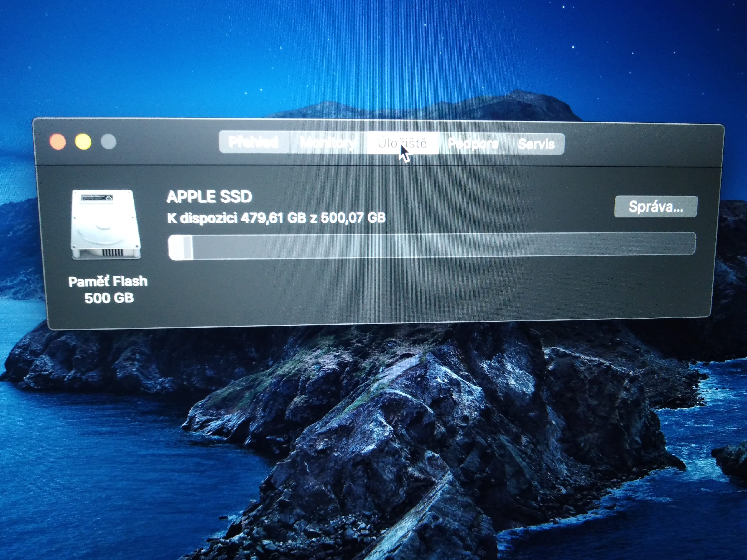Click empty window area below the storage bar
This screenshot has height=560, width=747.
pos(405,290)
